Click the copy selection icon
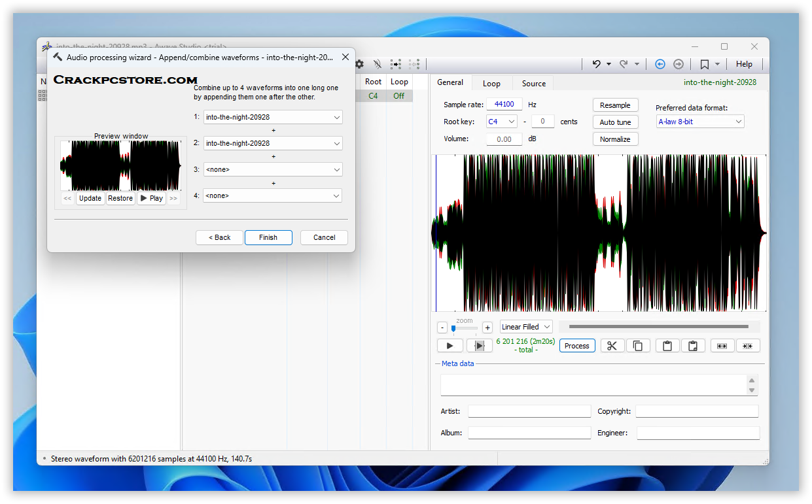Image resolution: width=812 pixels, height=504 pixels. pyautogui.click(x=638, y=346)
